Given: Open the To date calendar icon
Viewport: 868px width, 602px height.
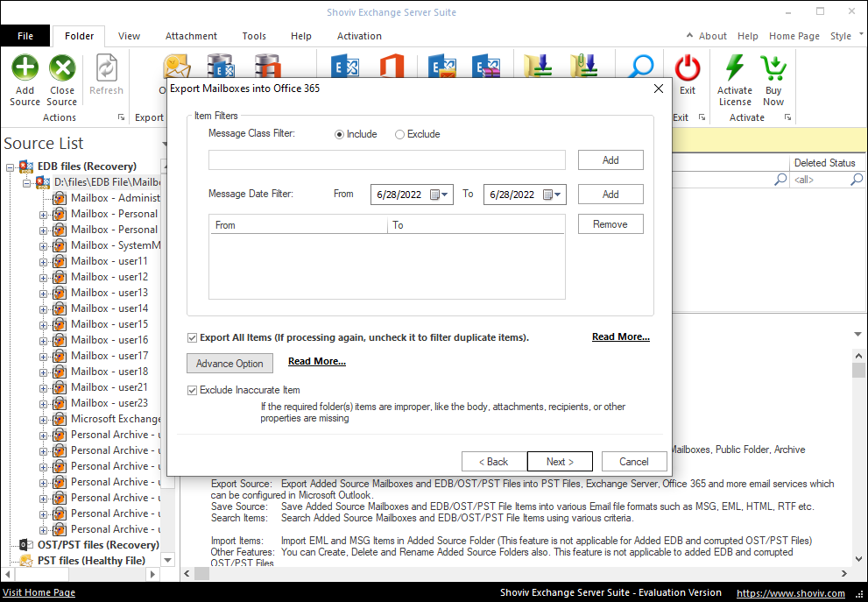Looking at the screenshot, I should click(548, 195).
